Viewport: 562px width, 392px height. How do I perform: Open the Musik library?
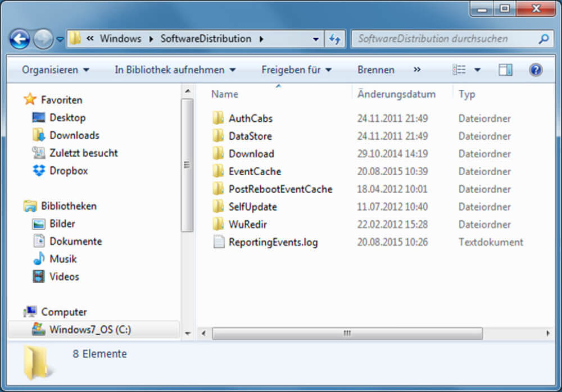coord(63,259)
